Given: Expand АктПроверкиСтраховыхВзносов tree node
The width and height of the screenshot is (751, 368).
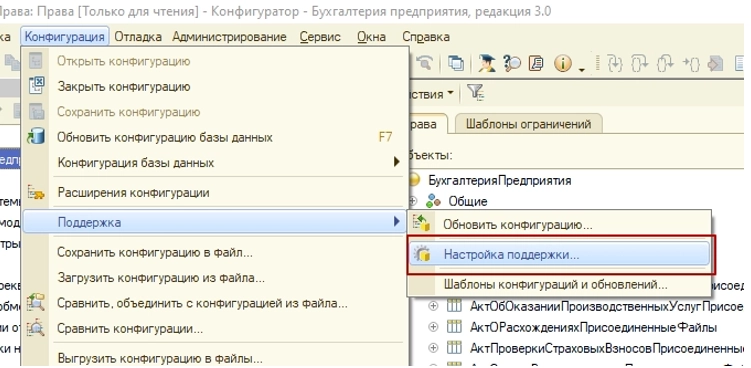Looking at the screenshot, I should coord(433,347).
